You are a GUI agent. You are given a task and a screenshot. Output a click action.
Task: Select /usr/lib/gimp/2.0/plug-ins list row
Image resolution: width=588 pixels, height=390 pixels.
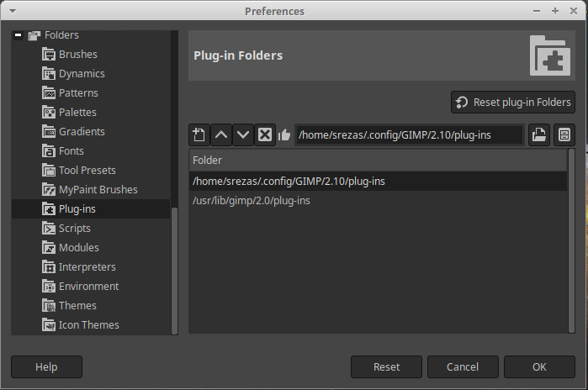[x=378, y=201]
